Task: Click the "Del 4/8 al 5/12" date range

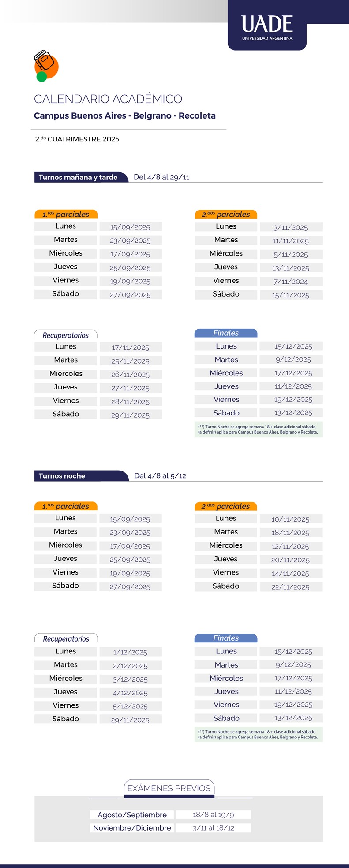Action: (x=160, y=476)
